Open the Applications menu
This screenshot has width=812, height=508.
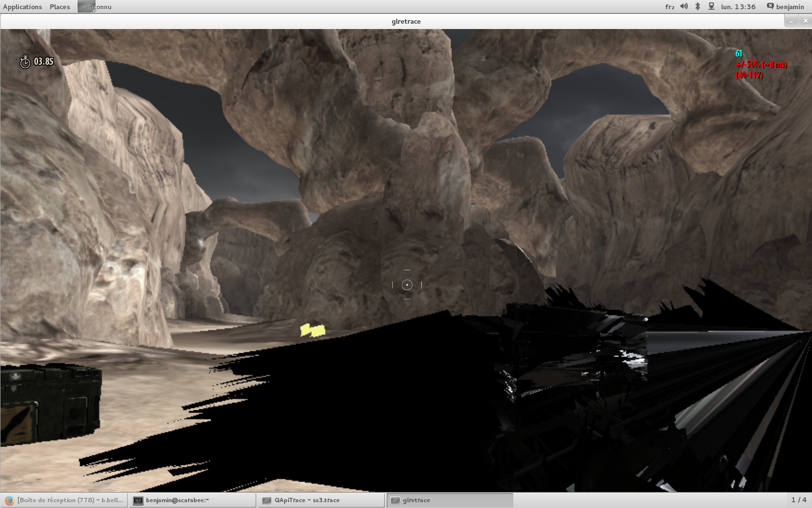tap(22, 7)
